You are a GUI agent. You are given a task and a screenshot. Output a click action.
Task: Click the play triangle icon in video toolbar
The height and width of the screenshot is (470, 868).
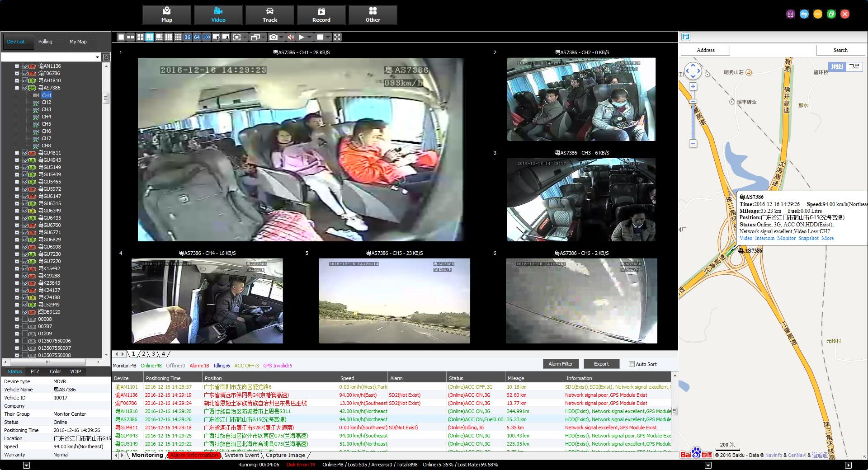coord(302,37)
